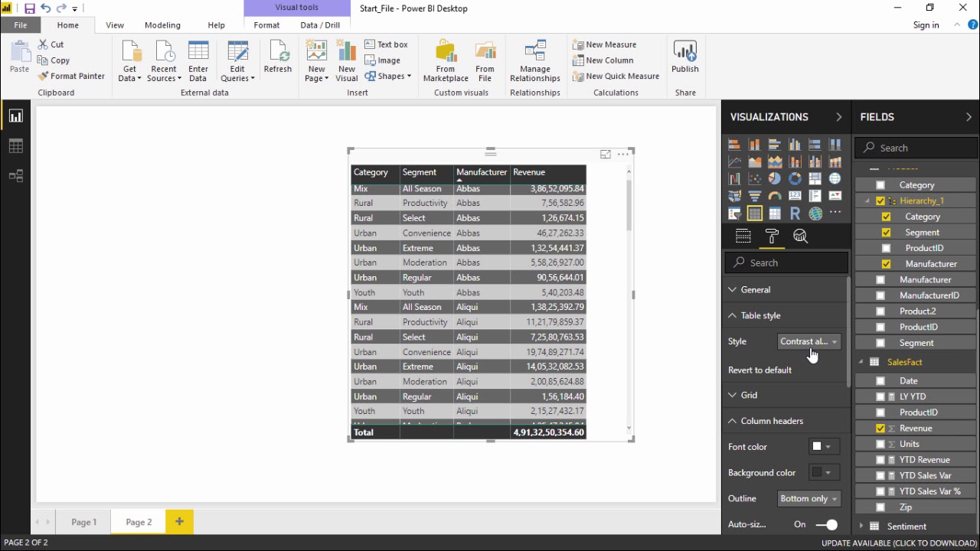Switch to Relationships (Model) view in sidebar
The height and width of the screenshot is (551, 980).
[x=15, y=176]
